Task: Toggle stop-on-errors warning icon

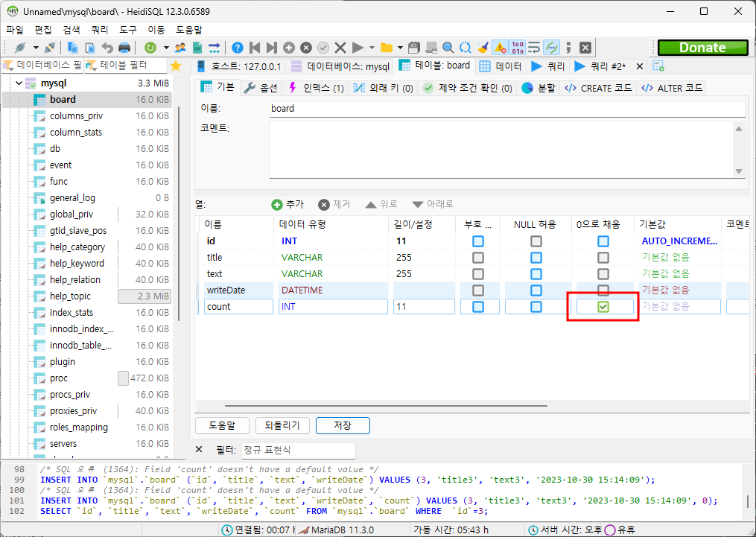Action: tap(500, 48)
